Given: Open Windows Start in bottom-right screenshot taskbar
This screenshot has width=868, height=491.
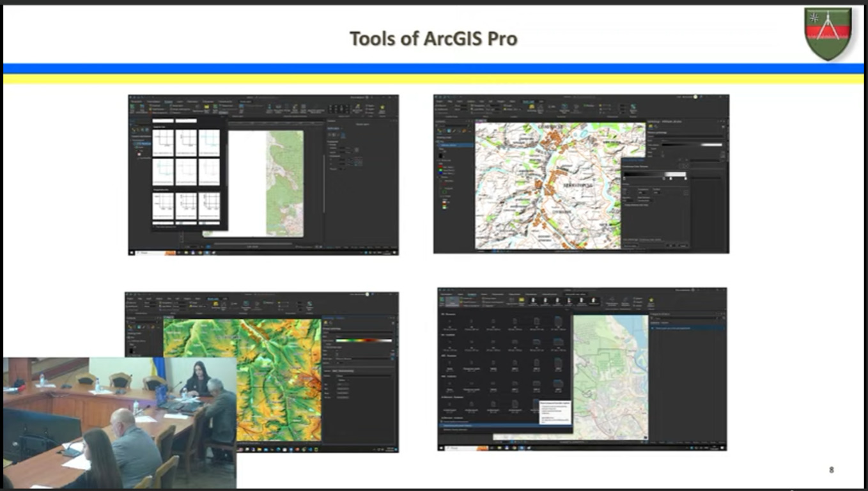Looking at the screenshot, I should [441, 448].
